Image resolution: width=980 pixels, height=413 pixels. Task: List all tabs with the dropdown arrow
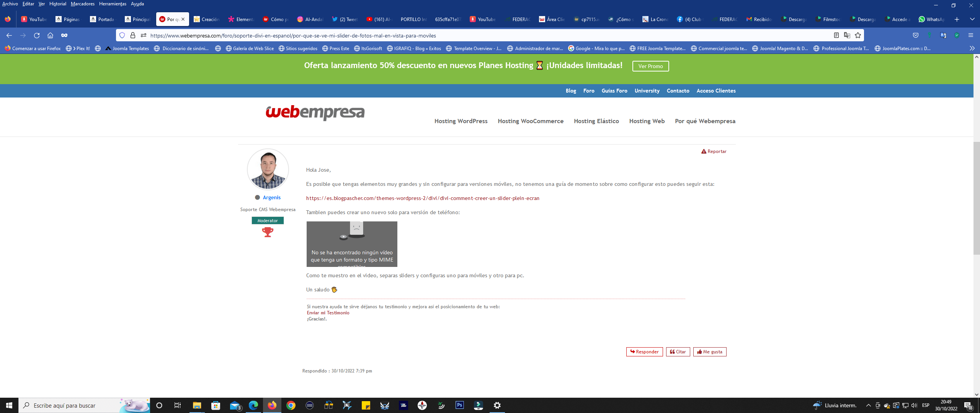pos(972,19)
